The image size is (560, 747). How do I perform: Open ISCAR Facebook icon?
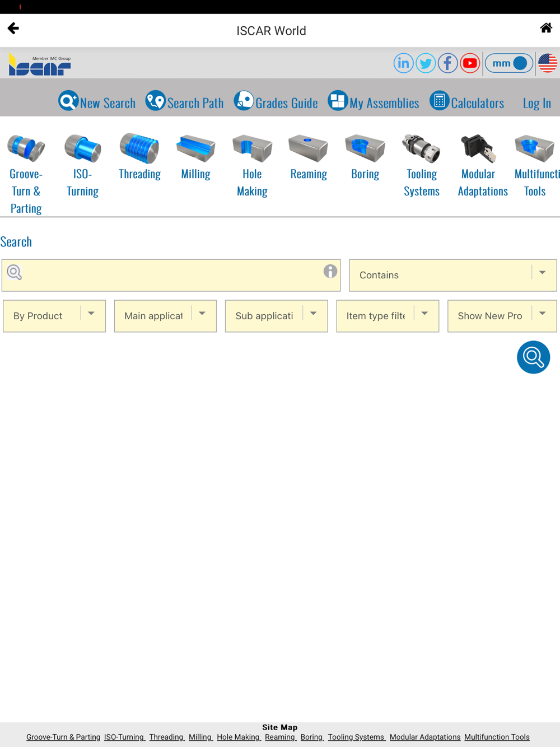tap(447, 63)
